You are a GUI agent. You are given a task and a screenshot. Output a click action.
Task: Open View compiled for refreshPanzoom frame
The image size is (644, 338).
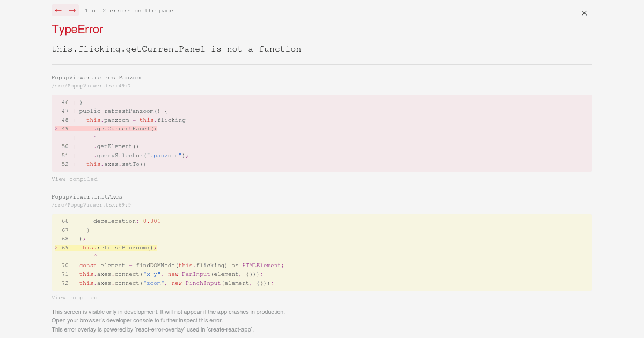pyautogui.click(x=75, y=179)
